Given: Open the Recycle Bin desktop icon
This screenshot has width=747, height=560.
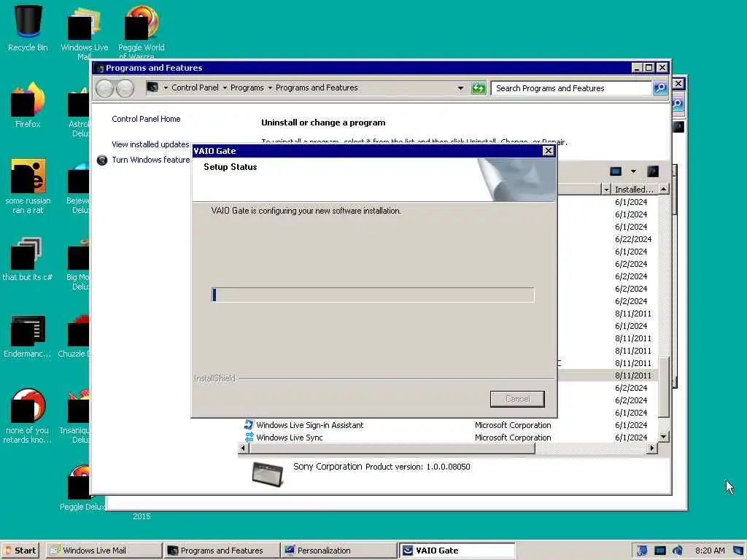Looking at the screenshot, I should [28, 28].
